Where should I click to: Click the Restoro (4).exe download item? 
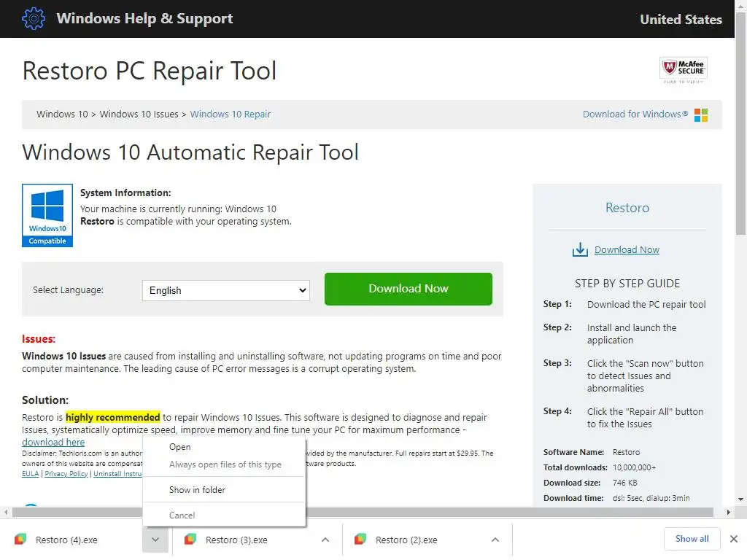pos(71,540)
